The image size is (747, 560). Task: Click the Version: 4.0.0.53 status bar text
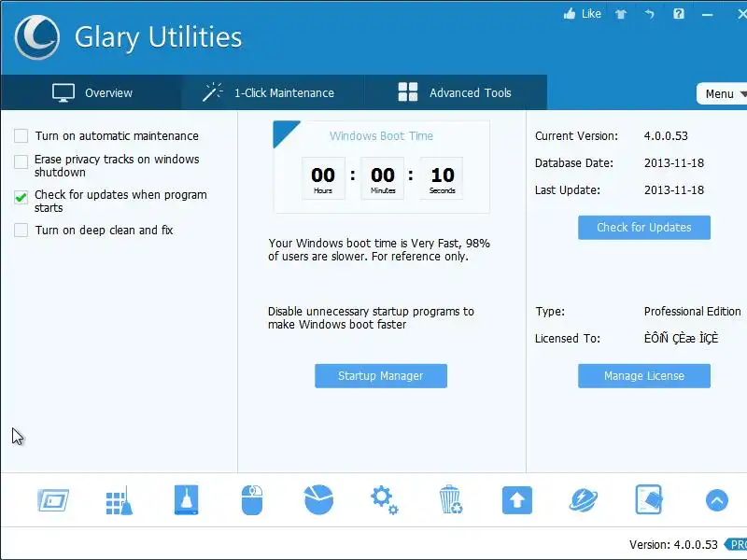tap(673, 544)
